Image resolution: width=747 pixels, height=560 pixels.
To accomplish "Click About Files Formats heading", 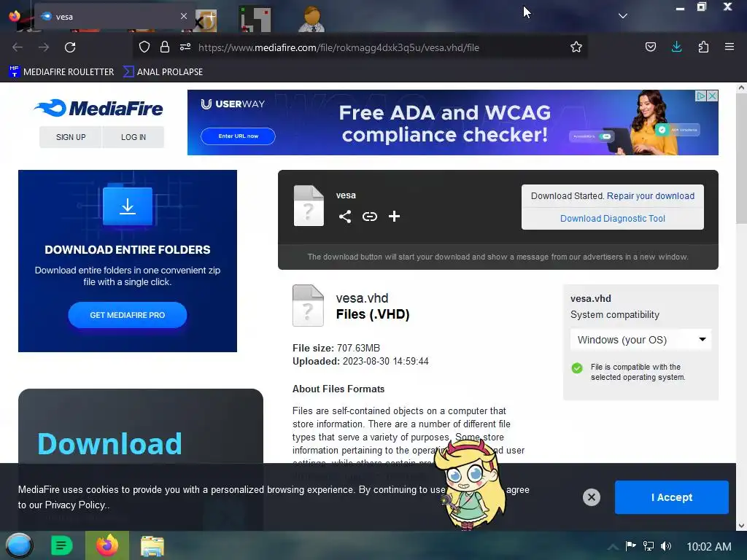I will pos(338,389).
